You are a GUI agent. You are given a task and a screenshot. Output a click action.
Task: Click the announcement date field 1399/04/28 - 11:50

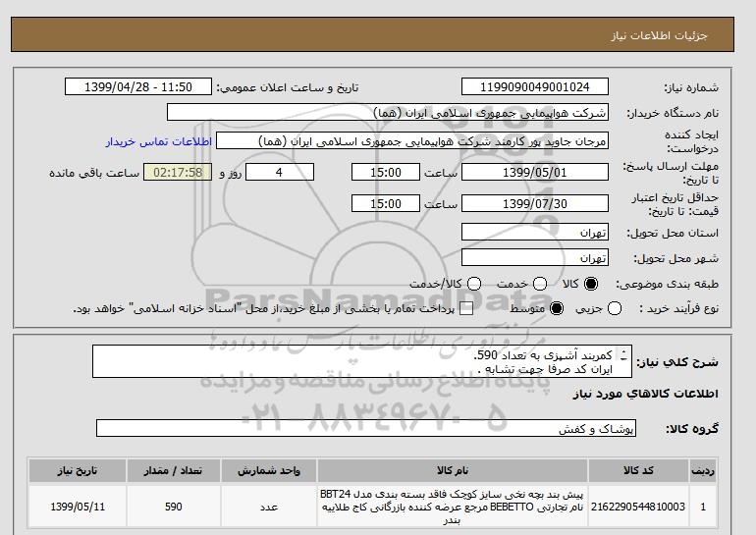coord(138,86)
